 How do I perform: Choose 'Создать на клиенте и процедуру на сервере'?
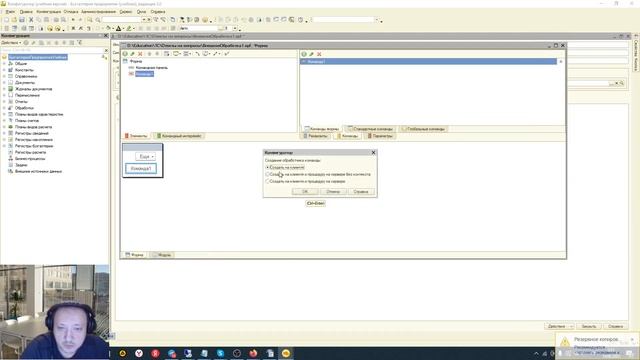[306, 181]
